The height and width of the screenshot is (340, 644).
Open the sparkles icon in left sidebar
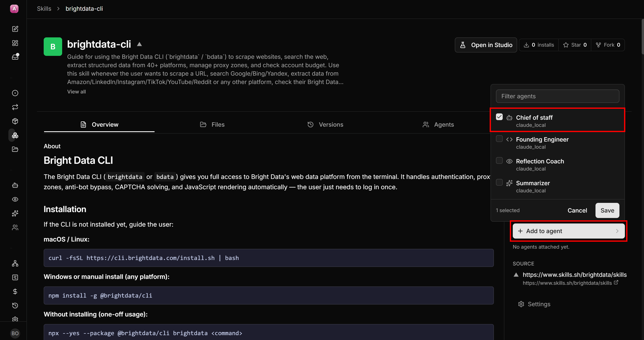15,213
